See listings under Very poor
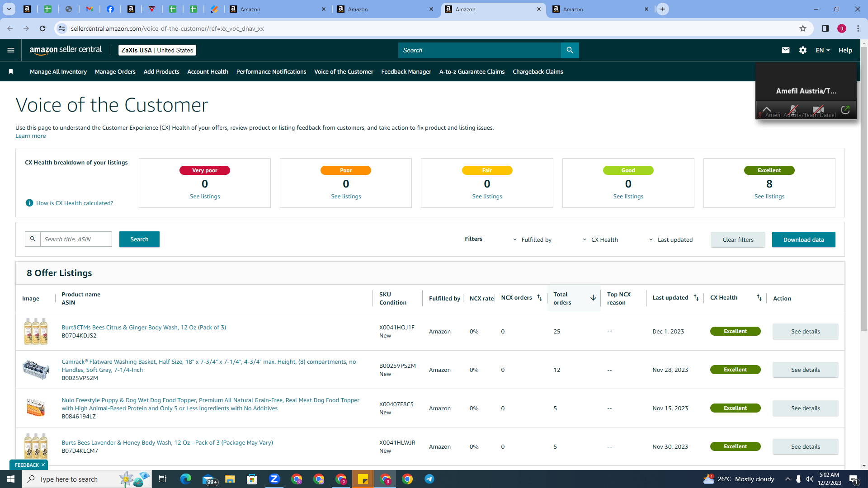This screenshot has width=868, height=488. click(x=205, y=196)
